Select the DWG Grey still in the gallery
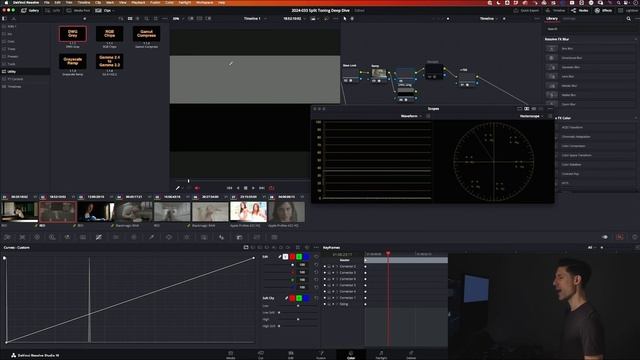This screenshot has height=360, width=640. 73,34
